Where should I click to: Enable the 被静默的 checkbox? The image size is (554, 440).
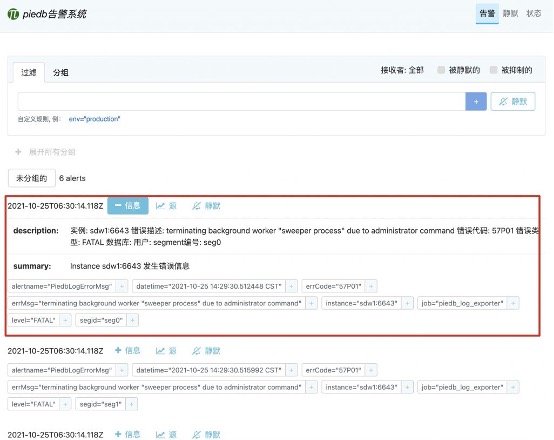[x=441, y=70]
